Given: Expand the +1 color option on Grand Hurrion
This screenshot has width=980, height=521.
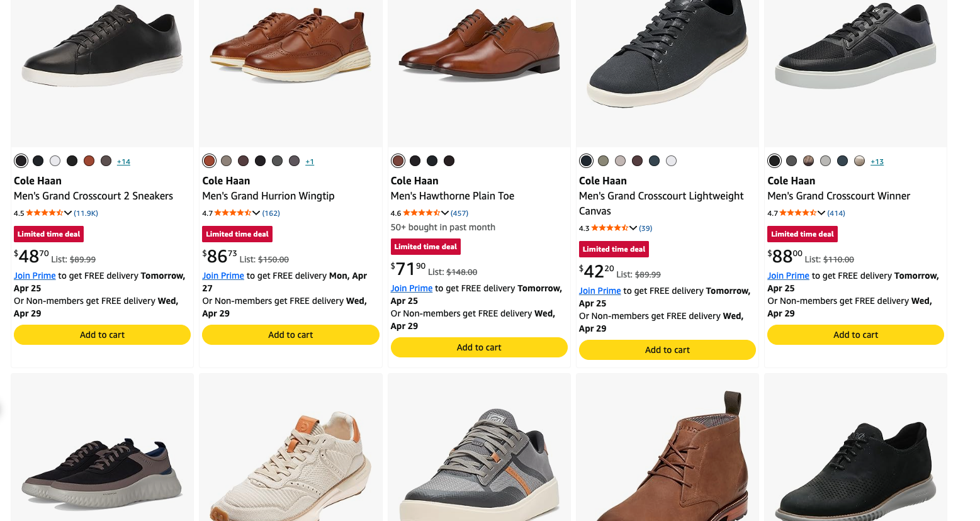Looking at the screenshot, I should [310, 161].
